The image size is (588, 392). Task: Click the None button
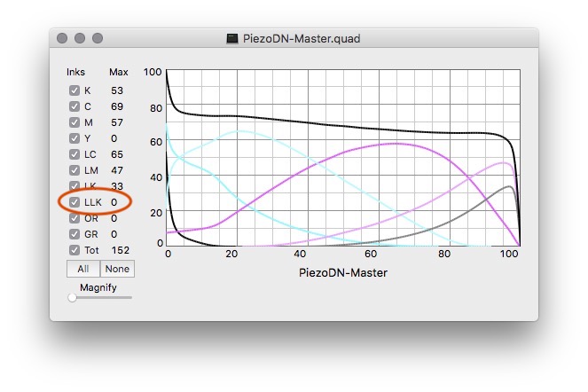click(117, 269)
